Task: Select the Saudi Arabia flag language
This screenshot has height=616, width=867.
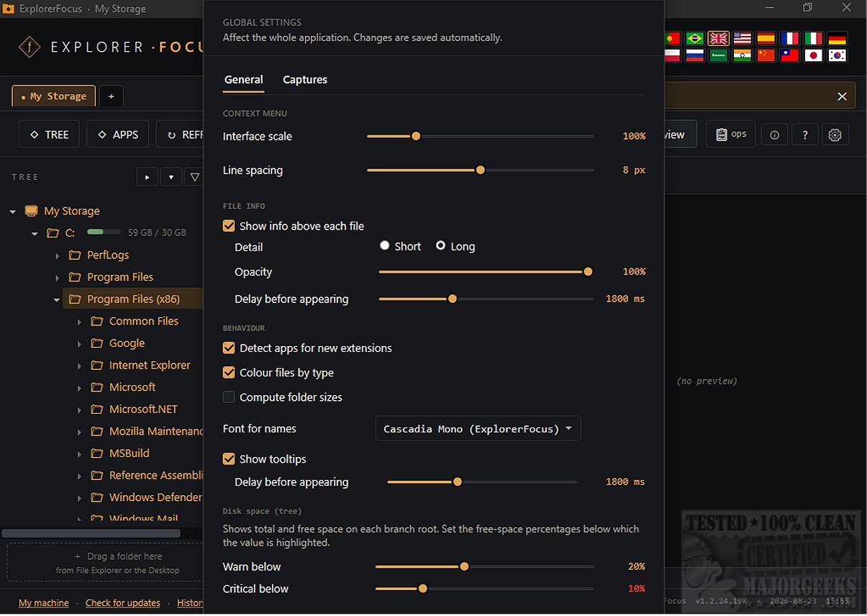Action: [718, 55]
